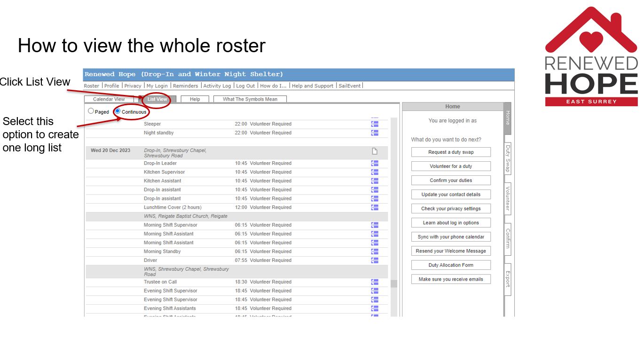Open the Roster menu item

tap(92, 86)
